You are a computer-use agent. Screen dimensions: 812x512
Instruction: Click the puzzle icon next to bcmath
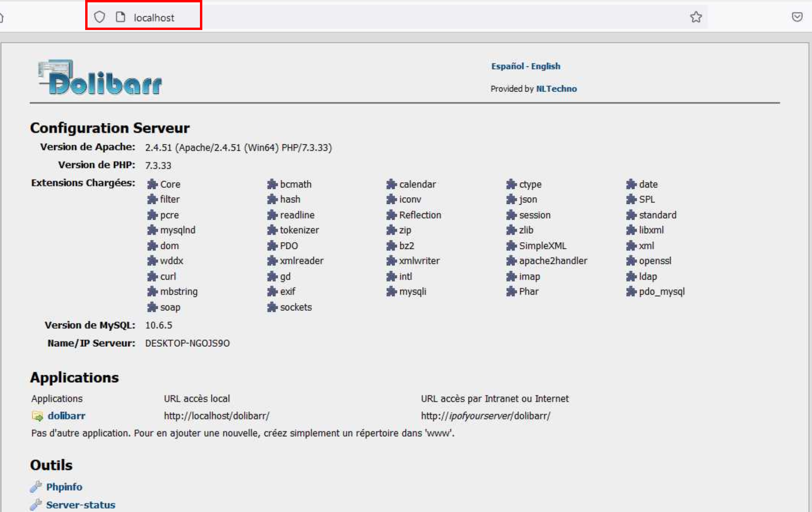click(x=272, y=184)
